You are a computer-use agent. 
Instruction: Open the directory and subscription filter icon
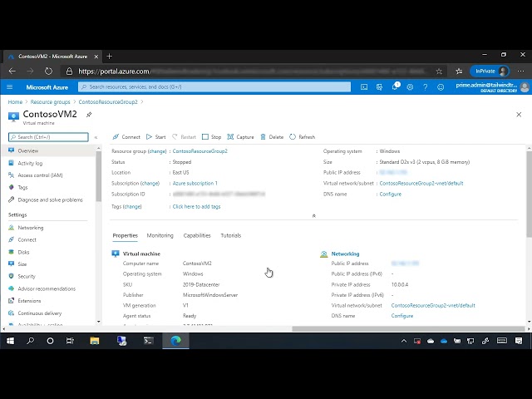coord(379,87)
